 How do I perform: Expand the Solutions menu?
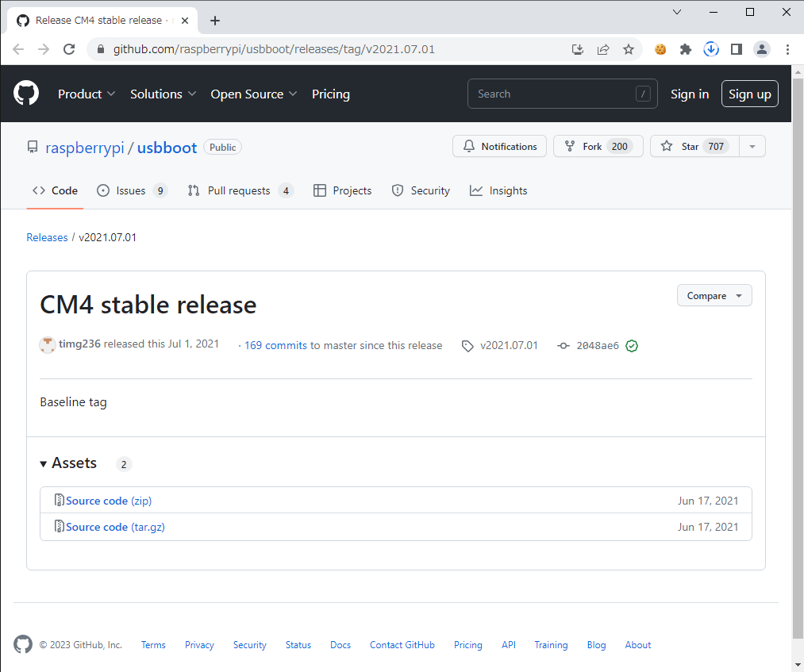163,94
